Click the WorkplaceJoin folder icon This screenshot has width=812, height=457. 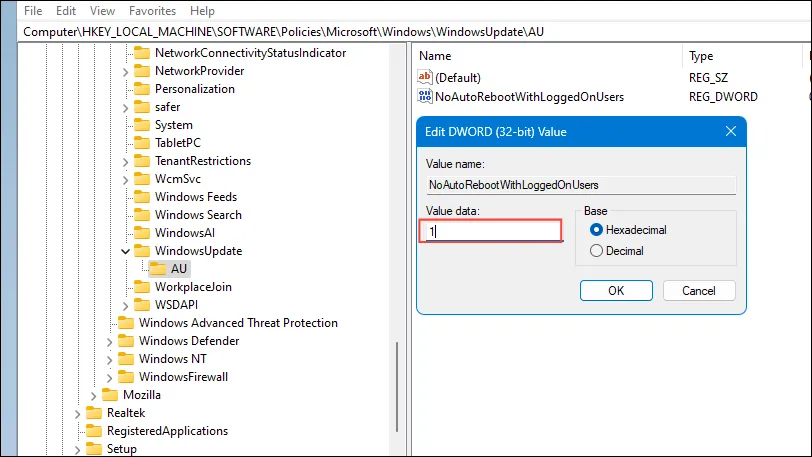pos(142,287)
